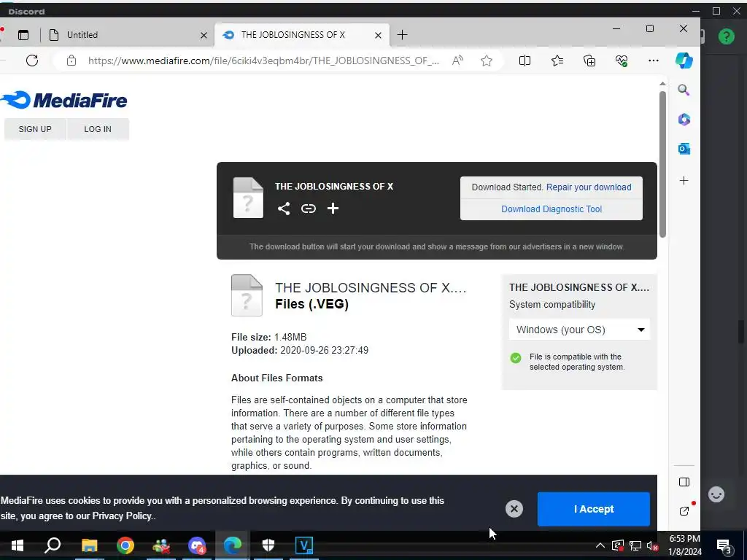
Task: Open Windows taskbar search
Action: (x=53, y=545)
